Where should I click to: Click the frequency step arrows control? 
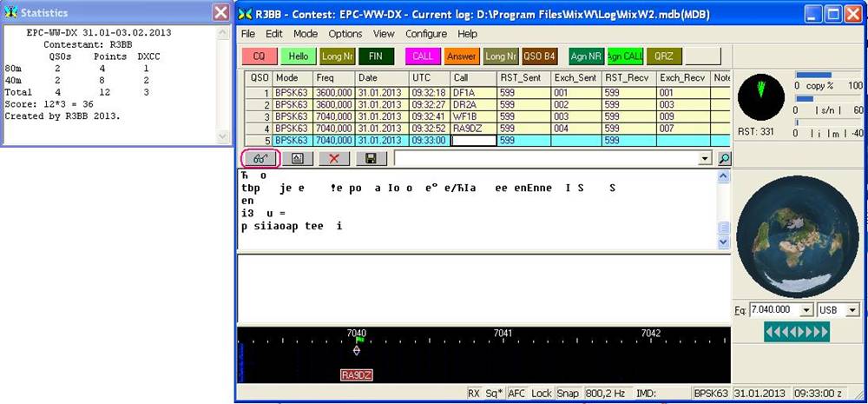point(797,331)
